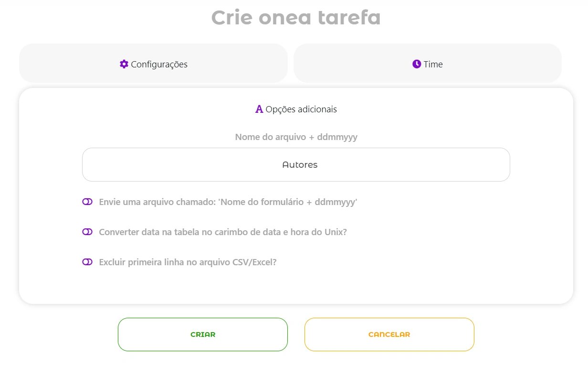Enable 'Envie uma arquivo chamado' toggle switch
The width and height of the screenshot is (588, 367).
(87, 202)
